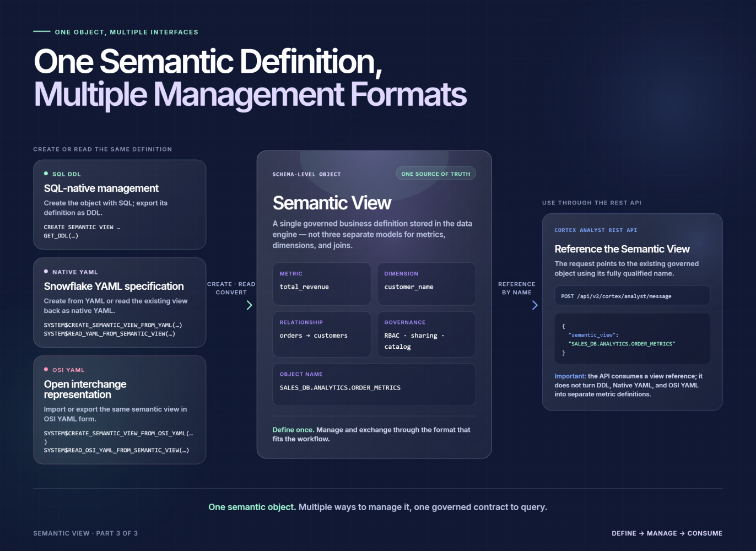Select the "SQL-native management" heading
The width and height of the screenshot is (756, 551).
101,188
